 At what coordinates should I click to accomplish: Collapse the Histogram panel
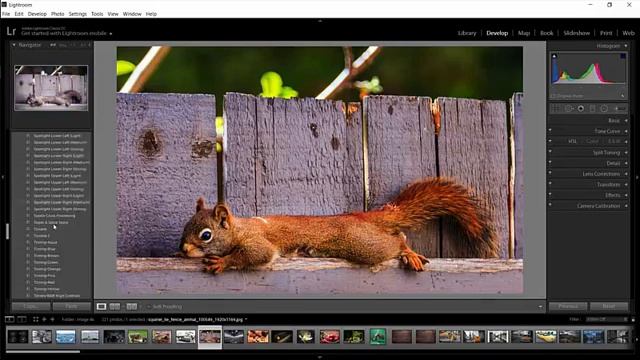626,46
